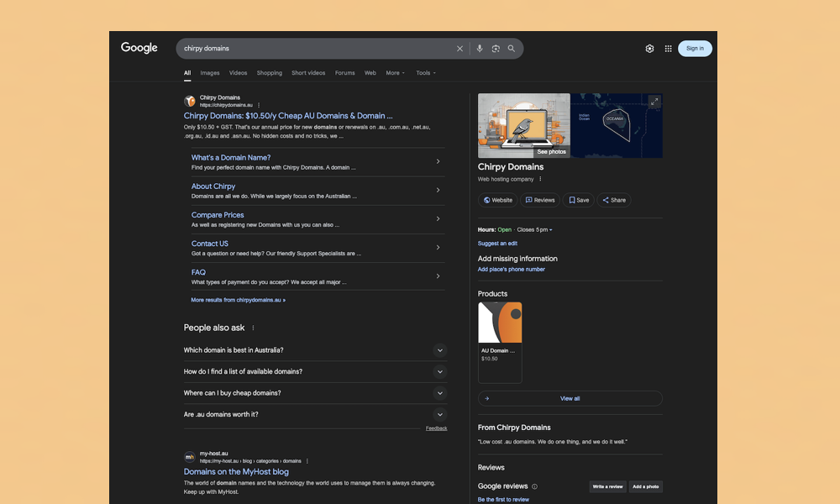Open the quick settings gear
This screenshot has height=504, width=840.
pos(649,49)
